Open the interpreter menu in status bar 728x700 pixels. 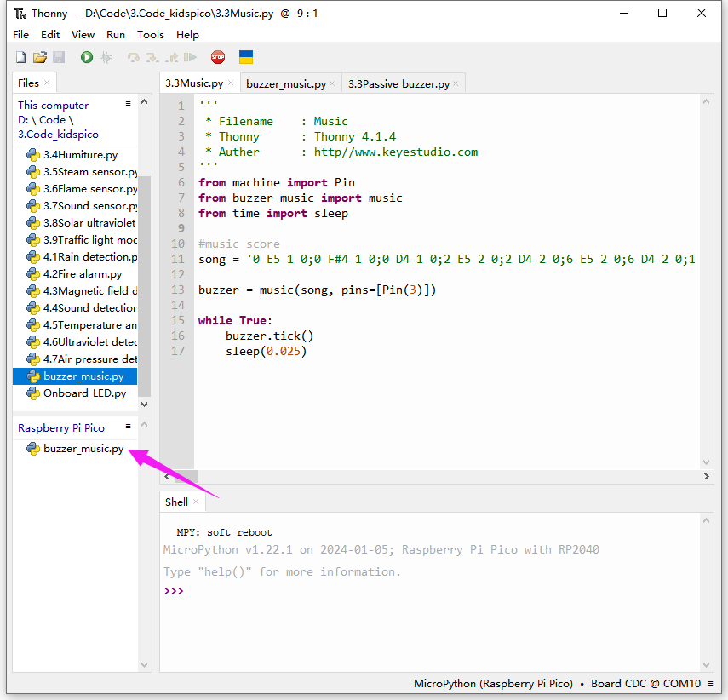click(710, 683)
